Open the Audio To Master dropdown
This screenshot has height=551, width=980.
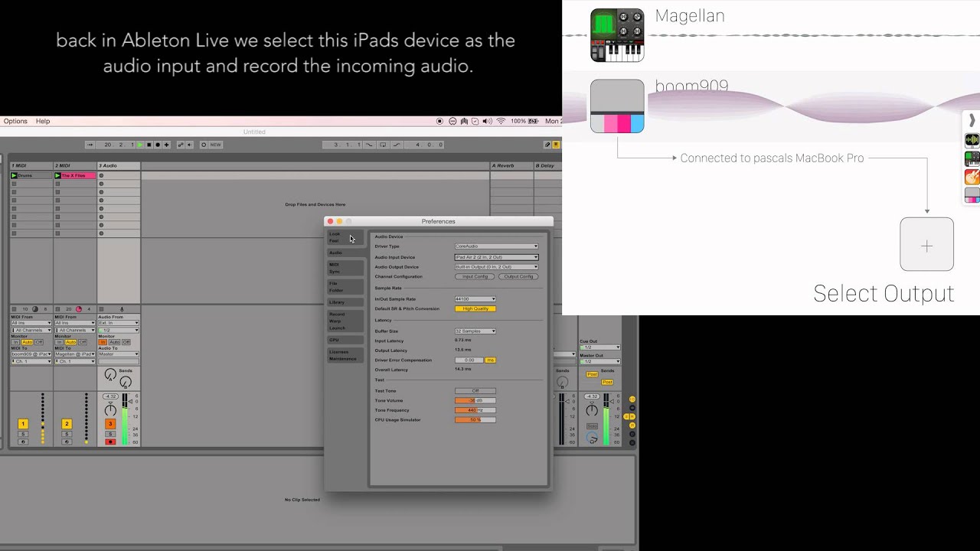pyautogui.click(x=119, y=354)
